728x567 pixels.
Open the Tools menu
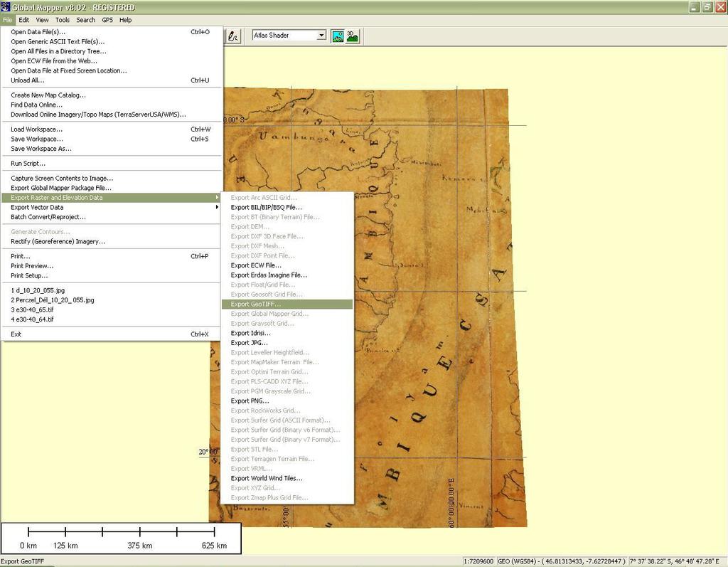point(63,20)
